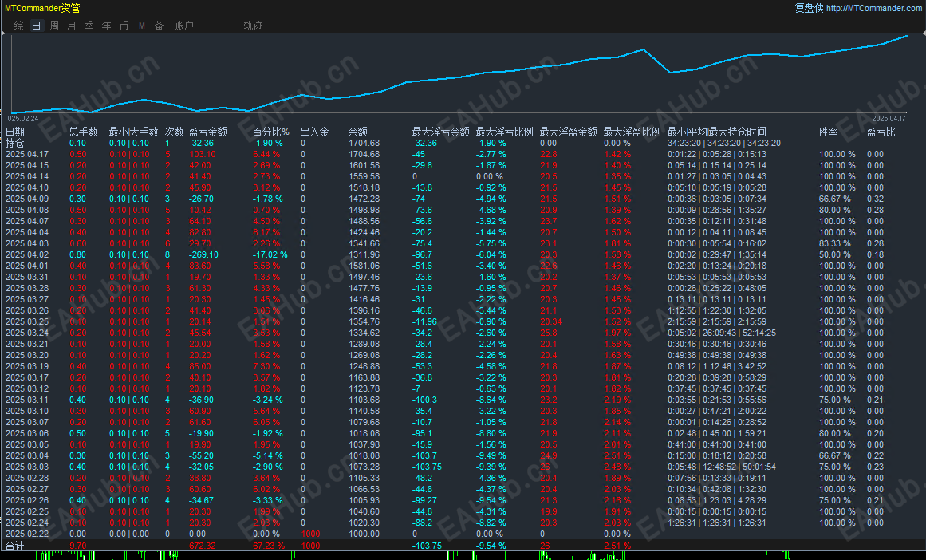Click the 0:05:02 | 26:09:43 | 52:14:25 time cell

pos(722,333)
